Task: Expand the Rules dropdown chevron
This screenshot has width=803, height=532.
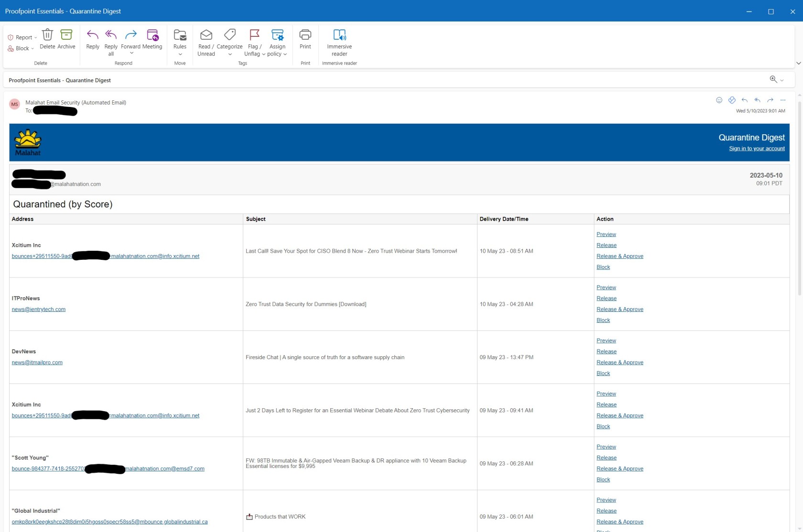Action: [x=180, y=54]
